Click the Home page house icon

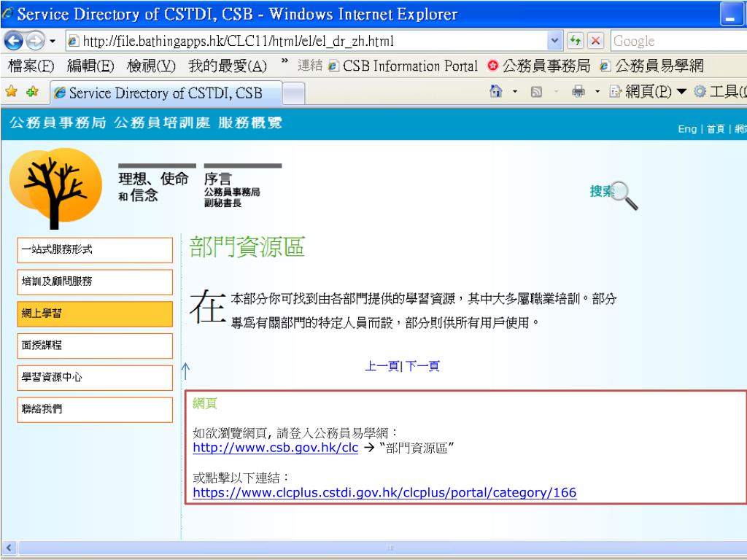pyautogui.click(x=496, y=91)
